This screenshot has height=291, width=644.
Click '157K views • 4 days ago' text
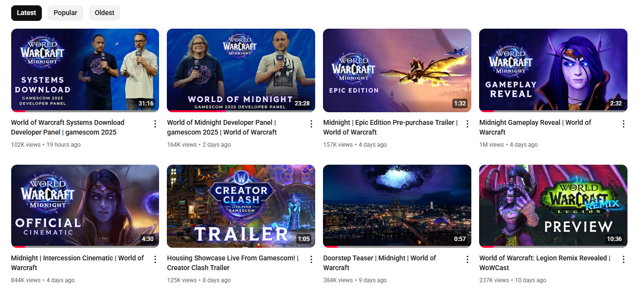355,145
